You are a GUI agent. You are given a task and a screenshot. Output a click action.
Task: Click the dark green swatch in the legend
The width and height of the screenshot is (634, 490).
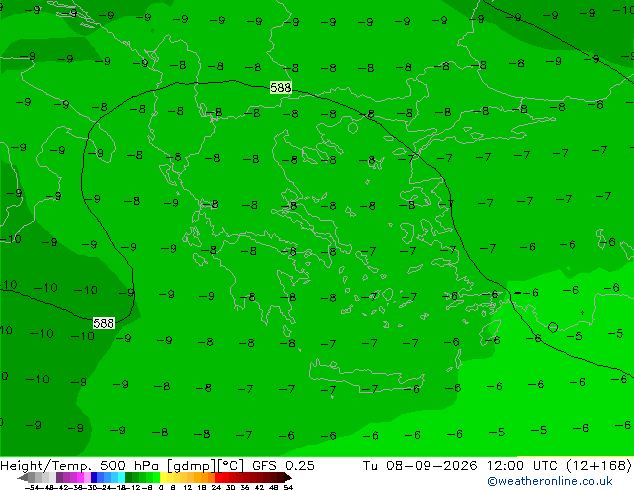point(128,477)
